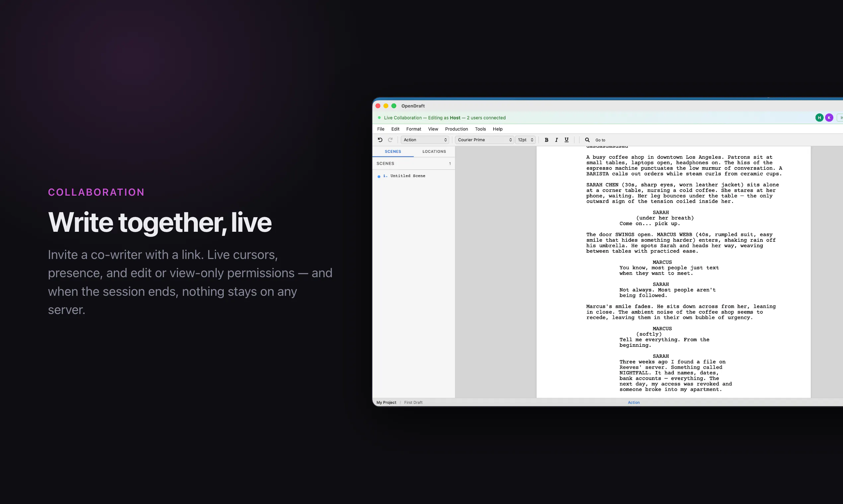Image resolution: width=843 pixels, height=504 pixels.
Task: Open the Edit menu
Action: [x=395, y=129]
